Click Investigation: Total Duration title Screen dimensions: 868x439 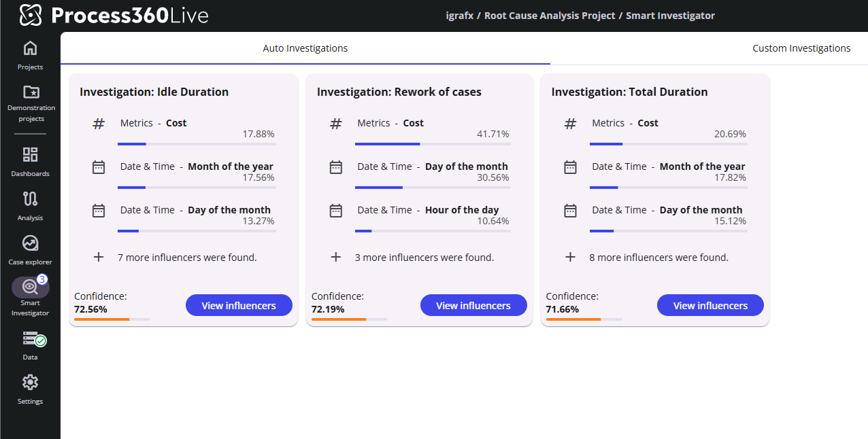tap(630, 92)
